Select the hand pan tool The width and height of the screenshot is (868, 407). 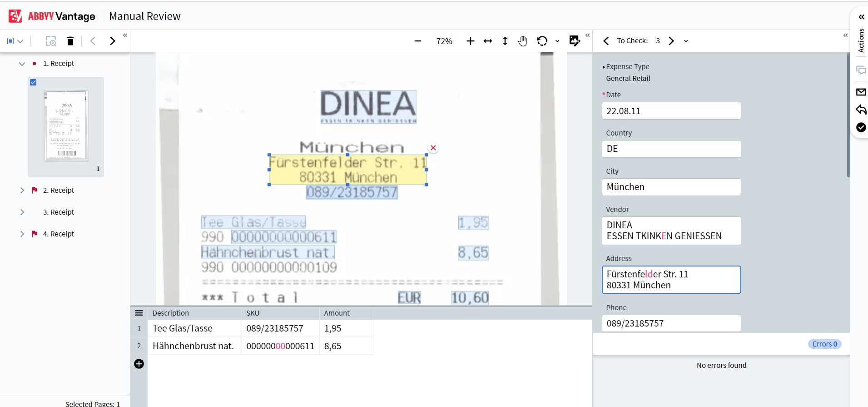pyautogui.click(x=523, y=41)
